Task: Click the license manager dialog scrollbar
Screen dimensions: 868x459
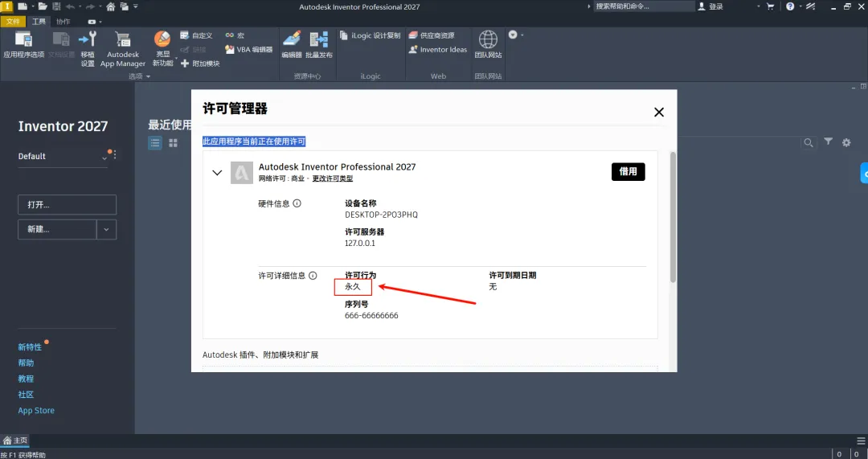Action: 674,217
